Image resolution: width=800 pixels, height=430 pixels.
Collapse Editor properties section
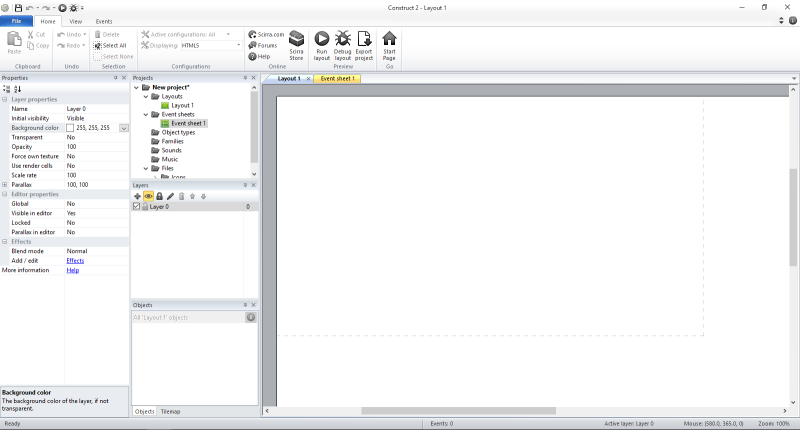point(5,194)
